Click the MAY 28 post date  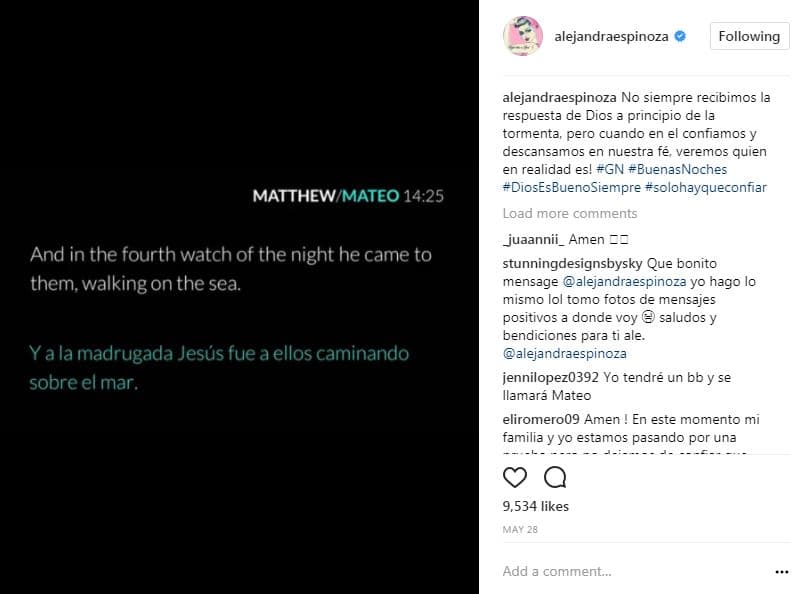pyautogui.click(x=520, y=530)
